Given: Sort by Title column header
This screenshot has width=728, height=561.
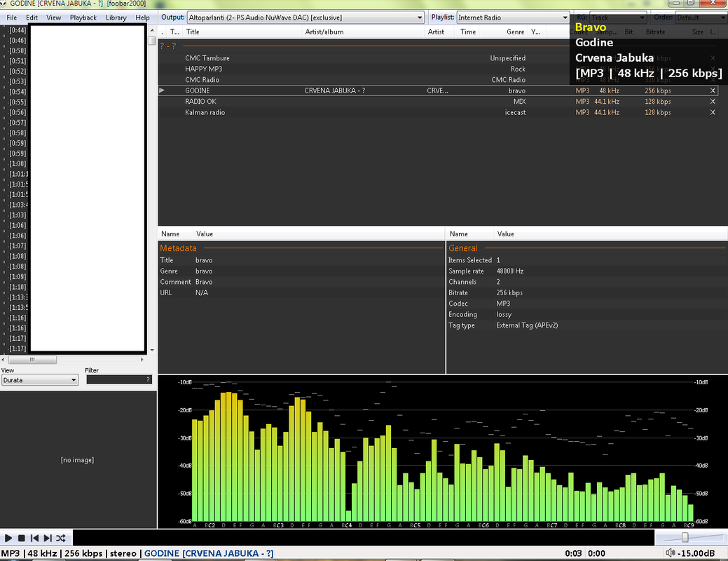Looking at the screenshot, I should click(193, 32).
